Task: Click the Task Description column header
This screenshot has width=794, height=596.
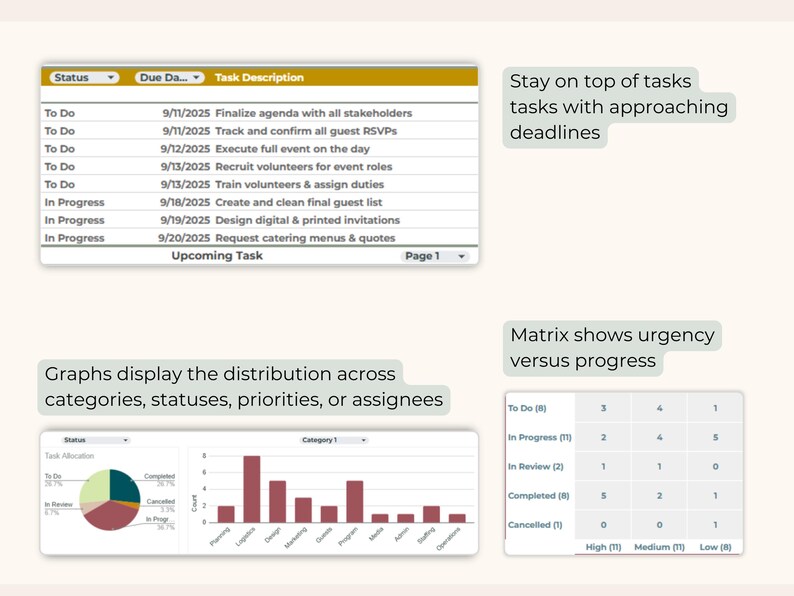Action: coord(259,77)
